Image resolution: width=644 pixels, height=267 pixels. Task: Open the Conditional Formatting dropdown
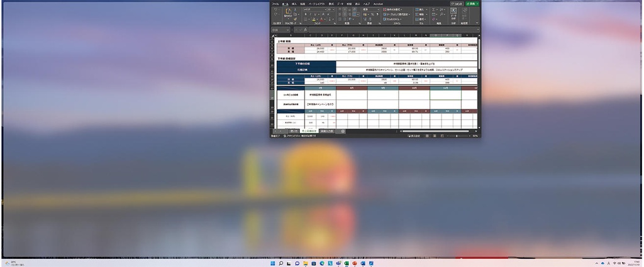pos(392,9)
